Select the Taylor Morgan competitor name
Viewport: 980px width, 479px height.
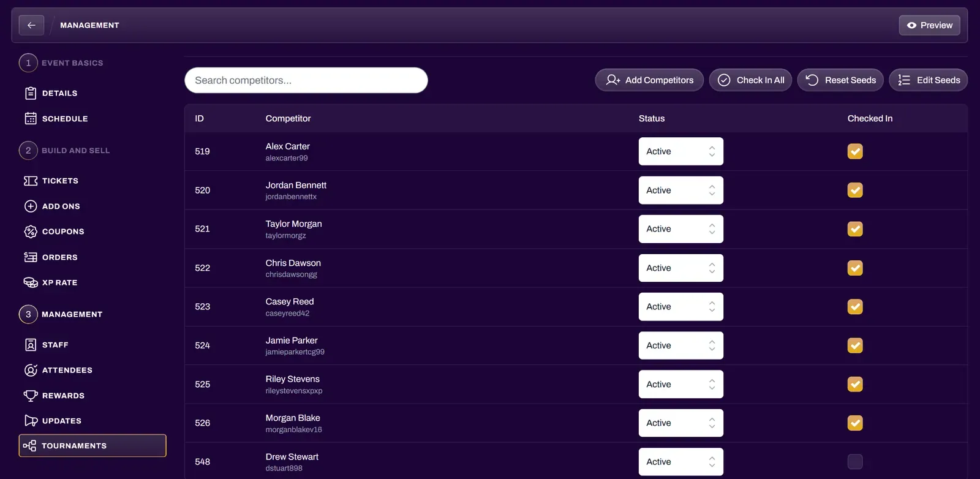click(x=293, y=224)
